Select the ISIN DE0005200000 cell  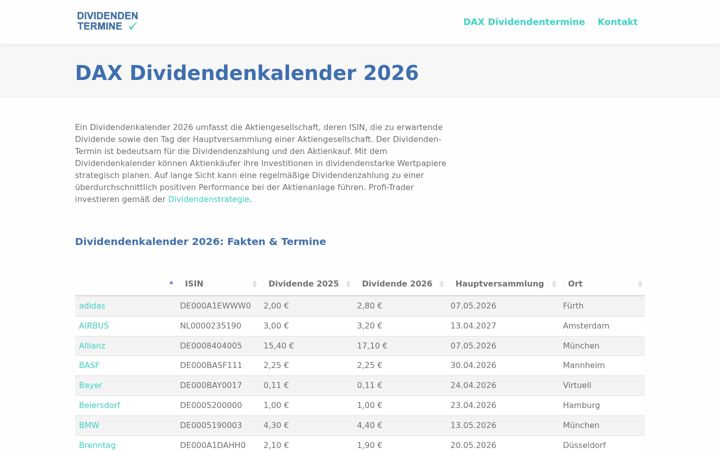211,405
